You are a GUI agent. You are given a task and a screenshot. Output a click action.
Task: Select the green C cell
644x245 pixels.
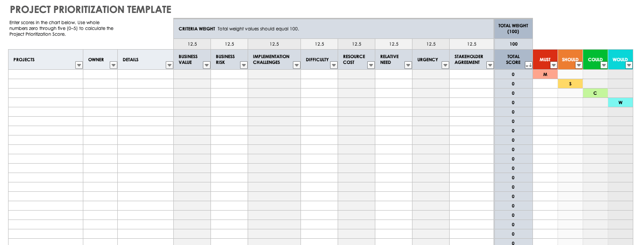(x=595, y=93)
